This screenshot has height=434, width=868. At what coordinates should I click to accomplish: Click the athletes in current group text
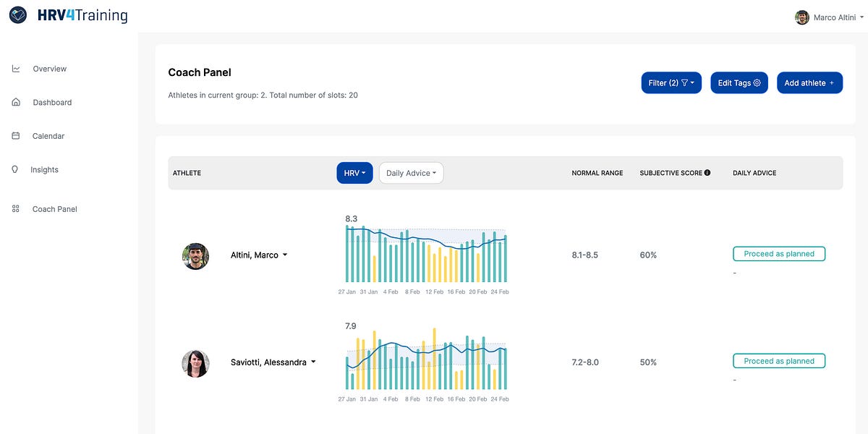point(263,95)
